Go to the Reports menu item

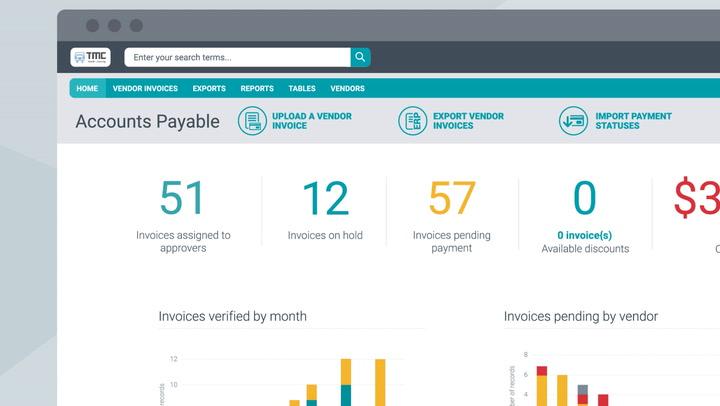pos(257,88)
